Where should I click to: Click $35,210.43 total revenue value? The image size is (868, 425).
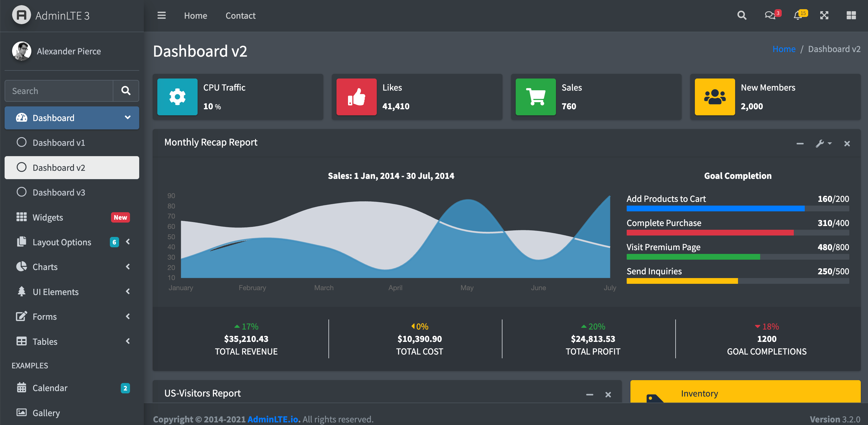pyautogui.click(x=246, y=339)
